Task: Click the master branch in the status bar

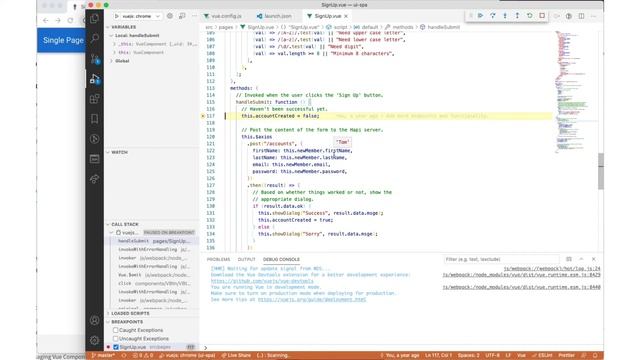Action: click(103, 356)
